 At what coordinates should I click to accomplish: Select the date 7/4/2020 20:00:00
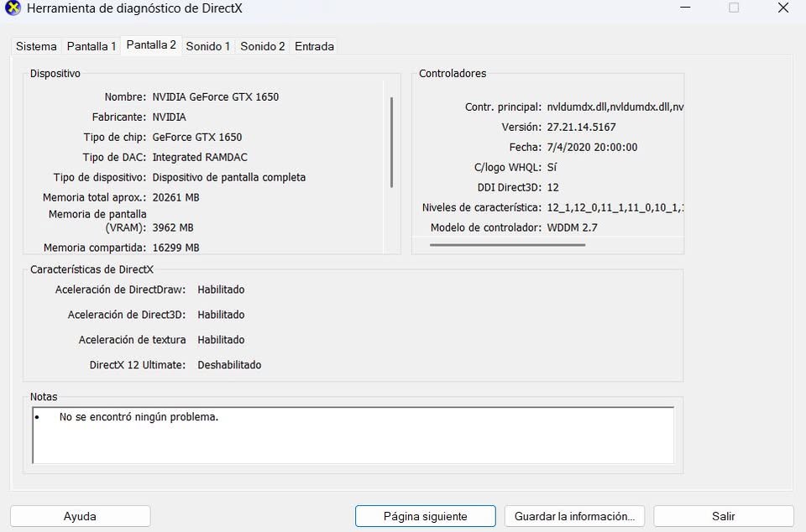(592, 148)
